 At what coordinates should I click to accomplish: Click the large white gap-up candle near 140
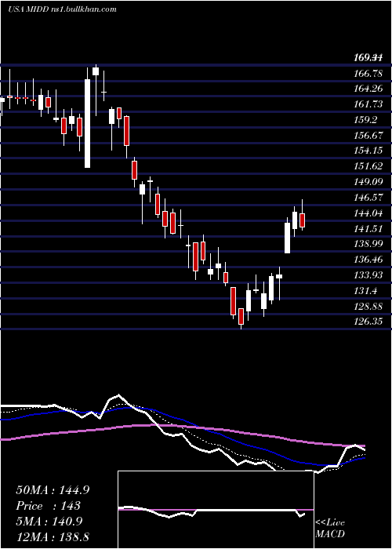(x=288, y=238)
